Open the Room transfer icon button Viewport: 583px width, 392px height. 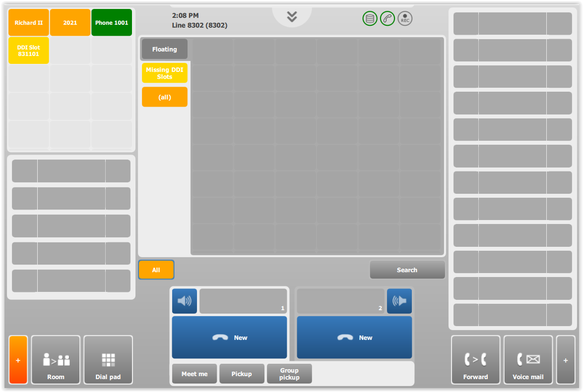pos(56,360)
